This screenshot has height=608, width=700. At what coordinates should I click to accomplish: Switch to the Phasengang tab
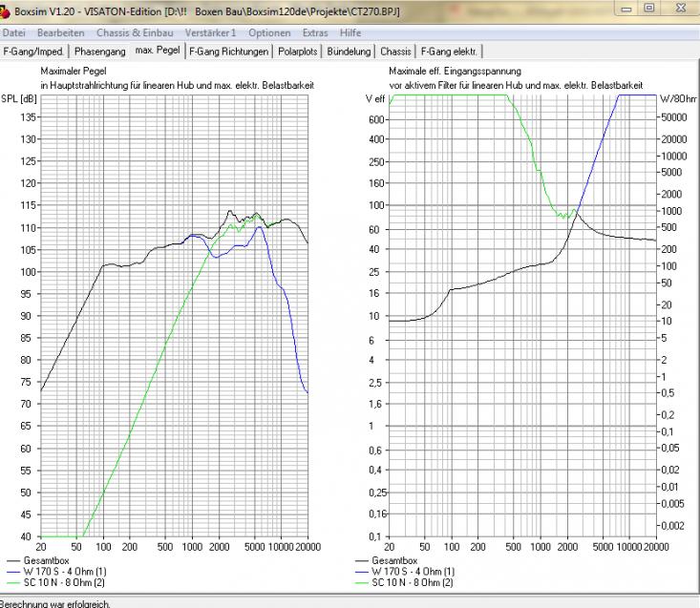pyautogui.click(x=99, y=51)
